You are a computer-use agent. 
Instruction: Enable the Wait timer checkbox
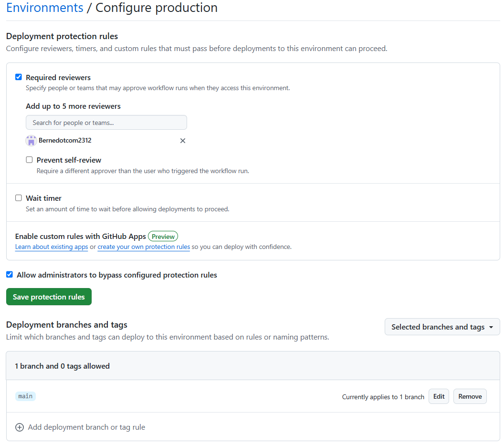(x=19, y=198)
